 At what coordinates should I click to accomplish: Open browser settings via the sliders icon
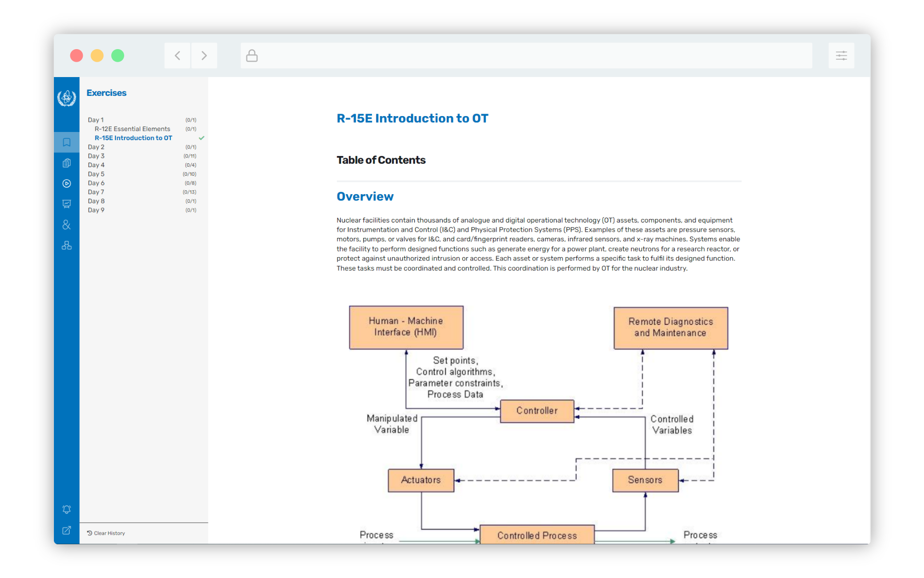coord(841,55)
